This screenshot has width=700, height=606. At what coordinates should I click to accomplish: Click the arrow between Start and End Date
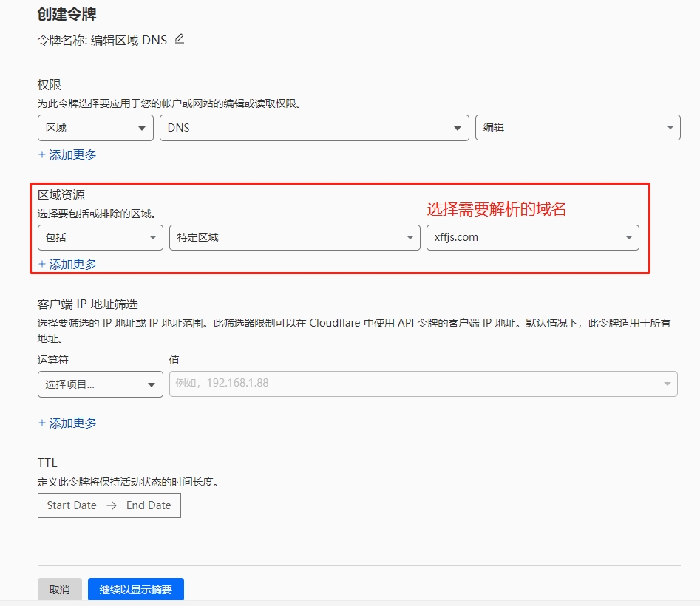tap(111, 505)
